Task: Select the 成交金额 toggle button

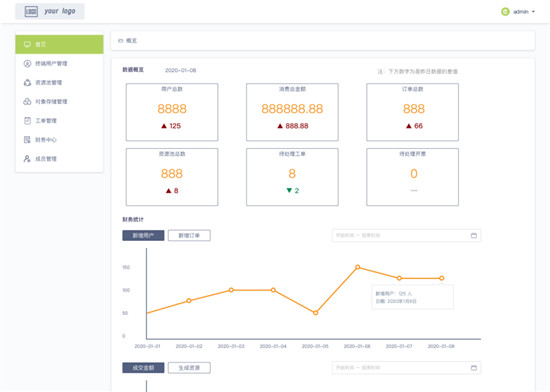Action: coord(143,368)
